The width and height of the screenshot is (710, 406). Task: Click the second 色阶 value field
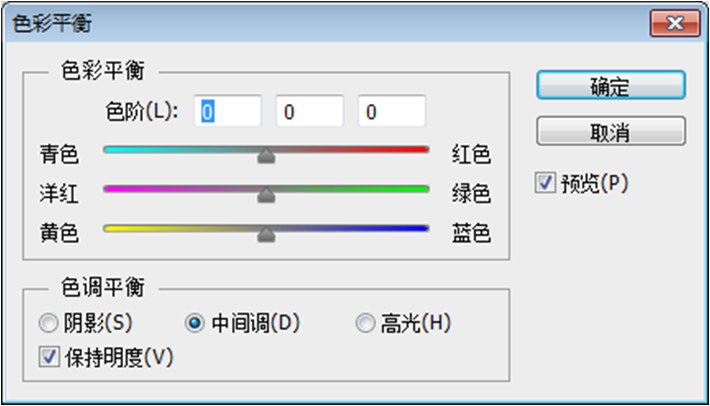310,112
